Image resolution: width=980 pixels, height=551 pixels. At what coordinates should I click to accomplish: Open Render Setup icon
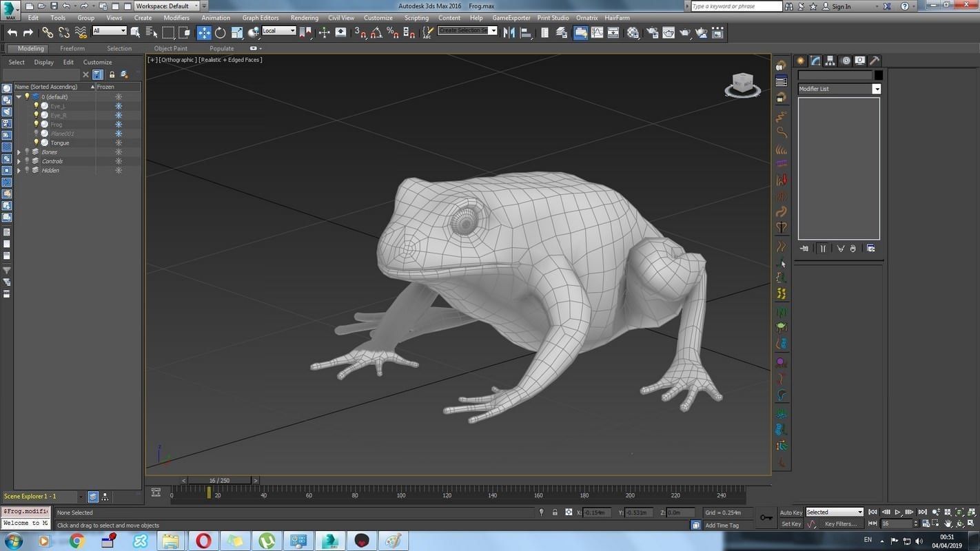tap(651, 32)
